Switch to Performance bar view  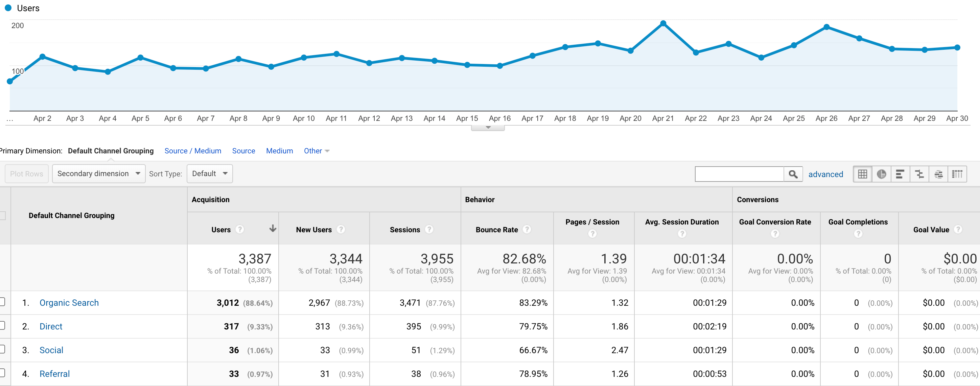pos(900,174)
